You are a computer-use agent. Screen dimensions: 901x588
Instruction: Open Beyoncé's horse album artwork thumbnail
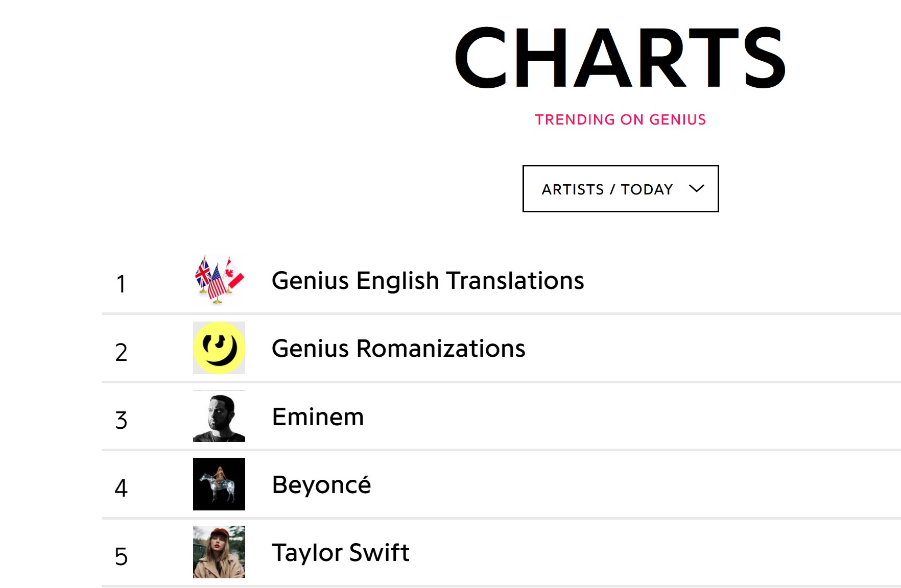click(219, 484)
